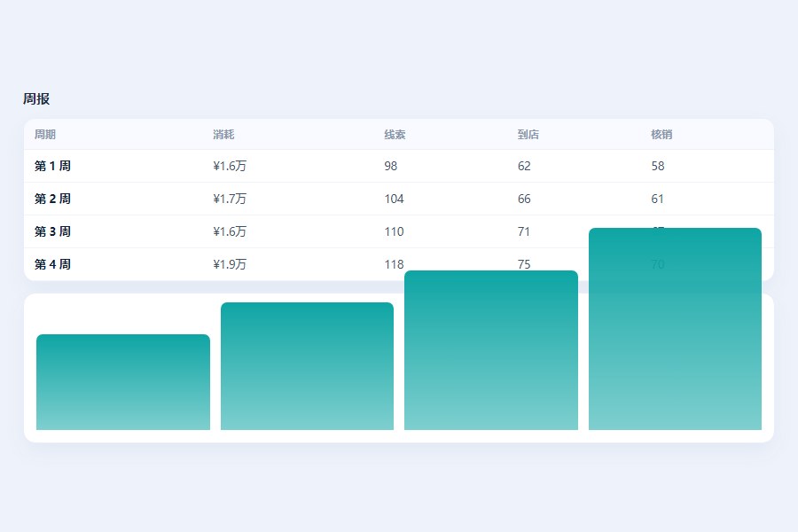Click the 核销 value 58

[x=658, y=166]
